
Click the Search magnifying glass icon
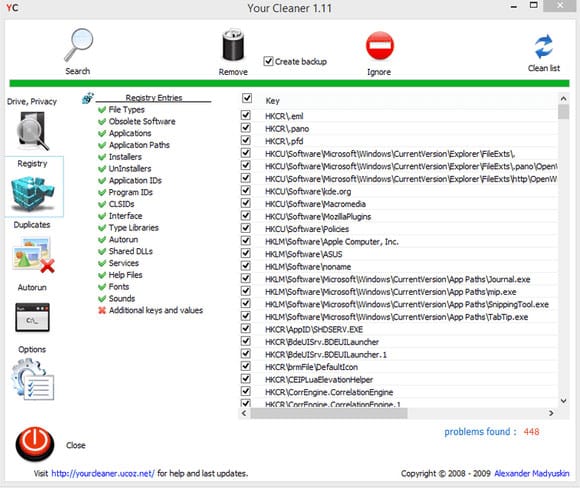[78, 45]
